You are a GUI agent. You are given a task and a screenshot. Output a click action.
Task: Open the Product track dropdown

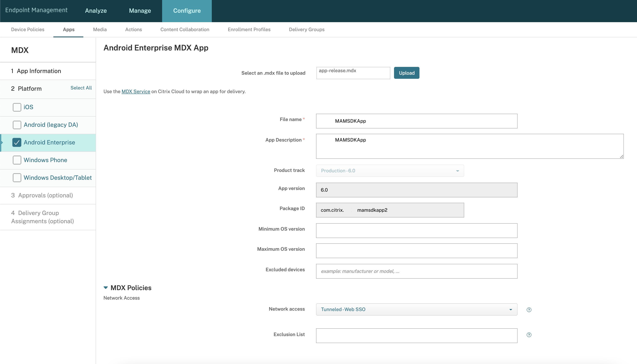pyautogui.click(x=390, y=171)
